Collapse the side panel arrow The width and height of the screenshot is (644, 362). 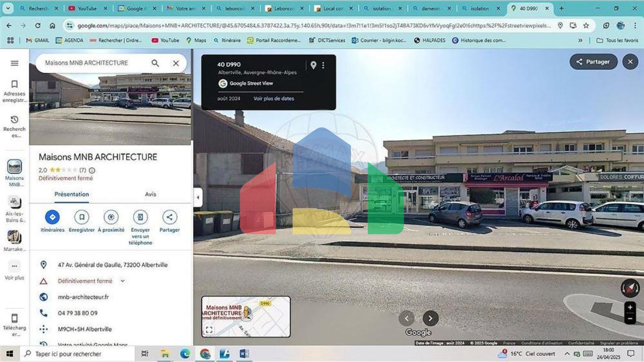pyautogui.click(x=198, y=197)
